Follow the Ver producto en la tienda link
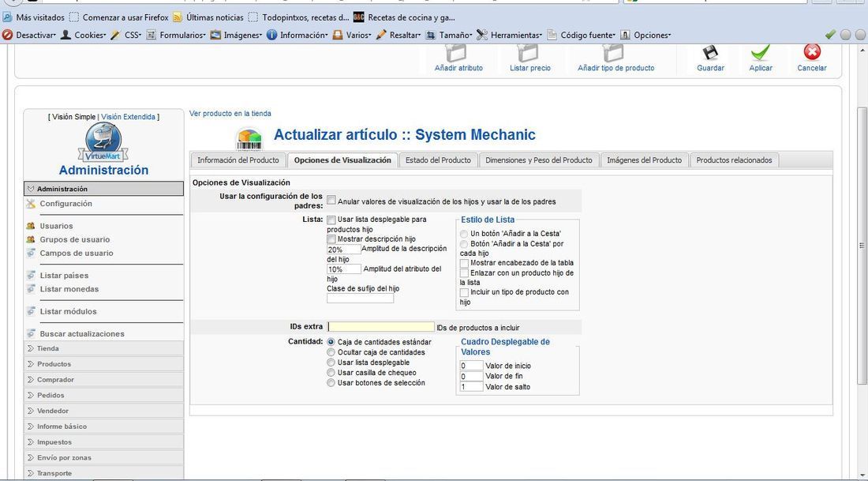Image resolution: width=868 pixels, height=481 pixels. pos(230,114)
